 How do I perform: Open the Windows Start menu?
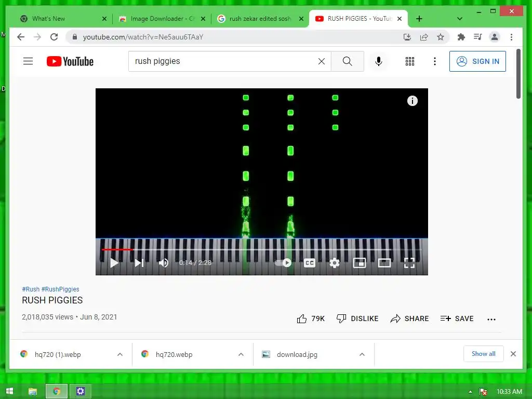coord(9,391)
